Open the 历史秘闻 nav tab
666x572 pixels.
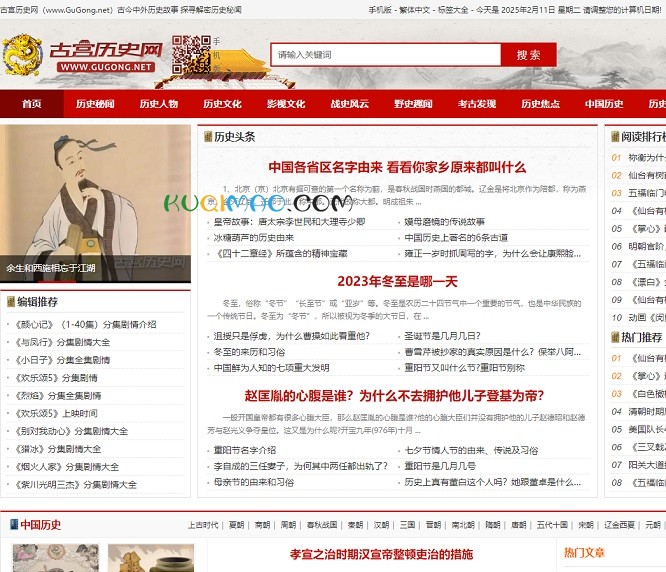pyautogui.click(x=95, y=104)
